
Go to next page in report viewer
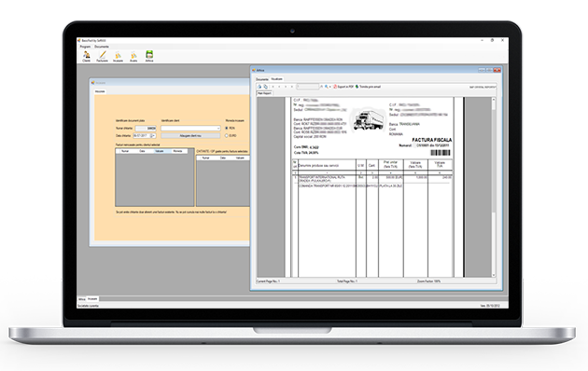(286, 87)
